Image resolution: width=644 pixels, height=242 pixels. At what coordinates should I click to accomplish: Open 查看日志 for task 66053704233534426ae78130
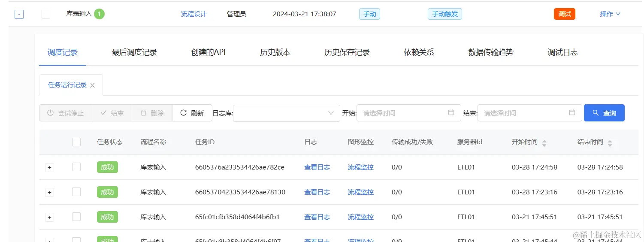point(317,192)
